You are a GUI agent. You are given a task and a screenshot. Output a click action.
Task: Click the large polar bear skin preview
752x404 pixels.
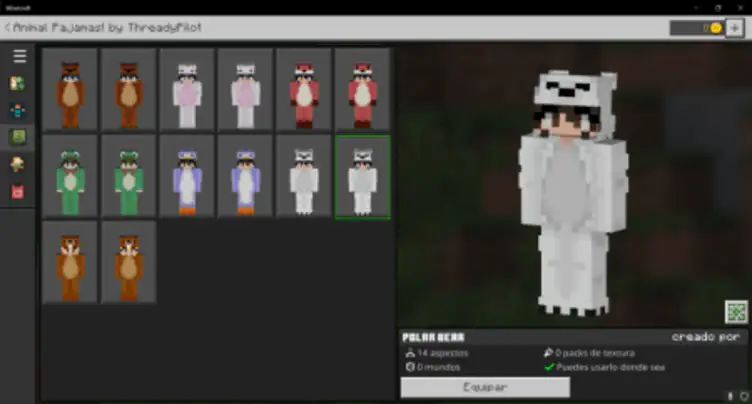click(574, 193)
